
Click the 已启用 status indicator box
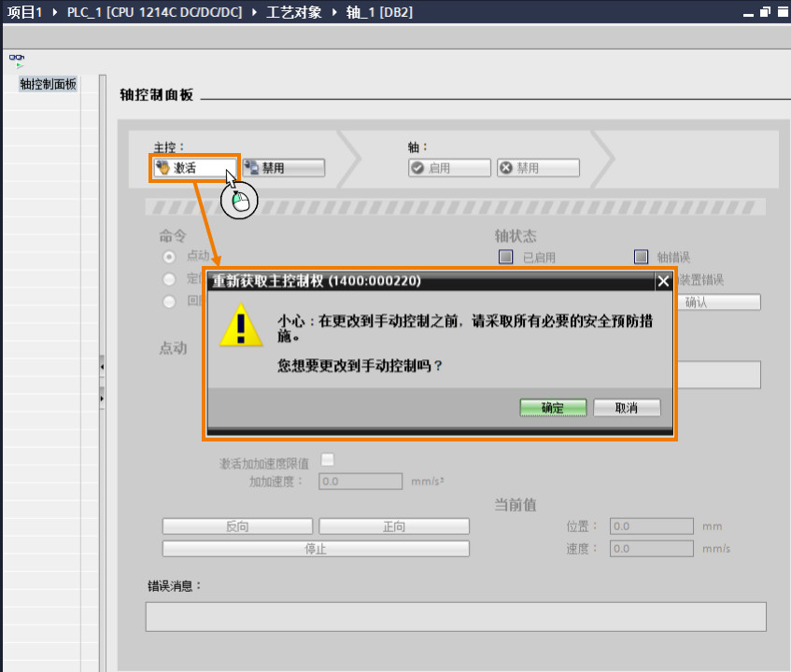click(x=505, y=257)
